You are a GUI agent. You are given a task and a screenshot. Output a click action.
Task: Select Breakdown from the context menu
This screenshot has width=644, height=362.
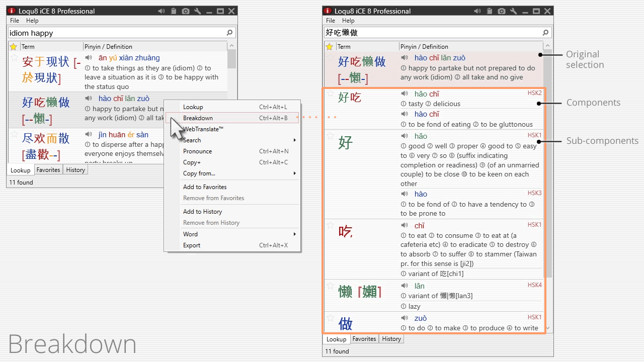coord(198,118)
